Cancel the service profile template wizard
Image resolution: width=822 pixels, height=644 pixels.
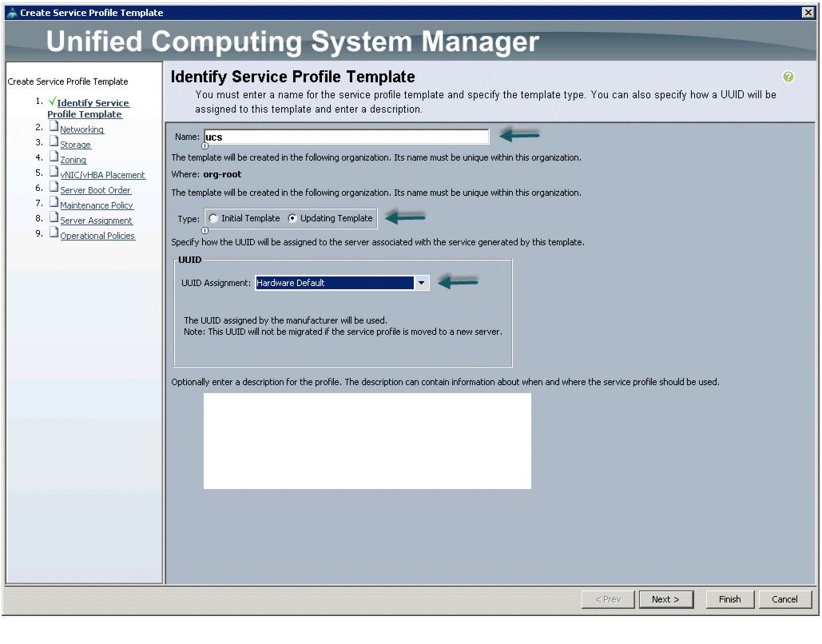point(784,599)
